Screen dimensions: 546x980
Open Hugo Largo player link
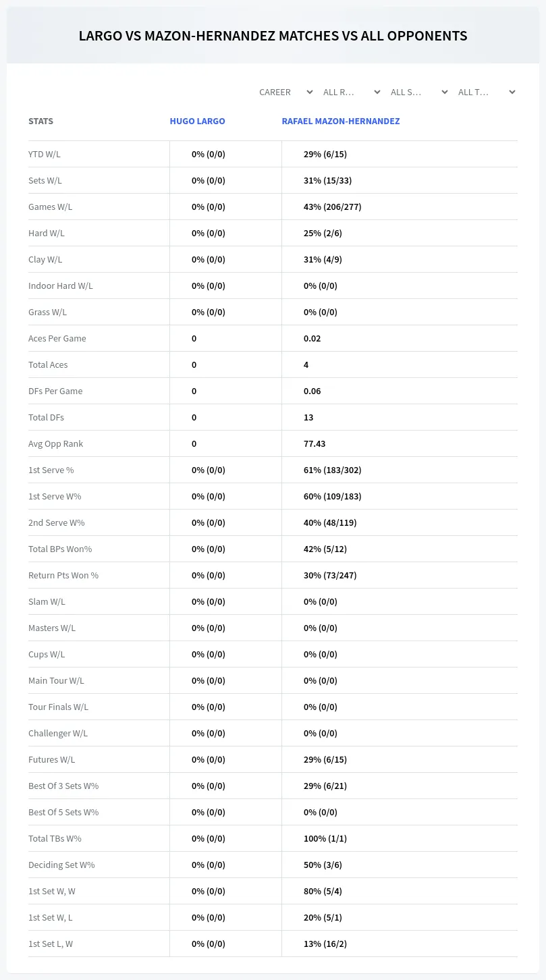(x=198, y=121)
